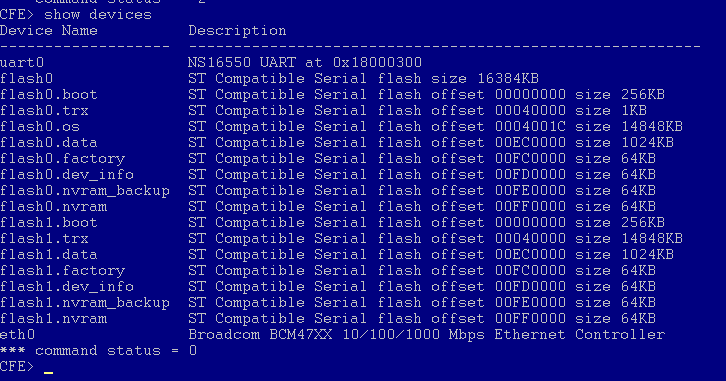726x381 pixels.
Task: Select the eth0 device name
Action: (18, 334)
